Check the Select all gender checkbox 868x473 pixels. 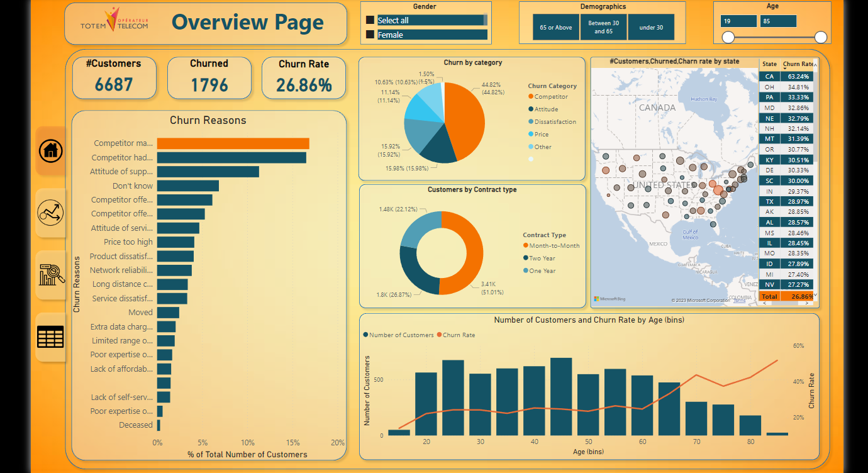370,20
